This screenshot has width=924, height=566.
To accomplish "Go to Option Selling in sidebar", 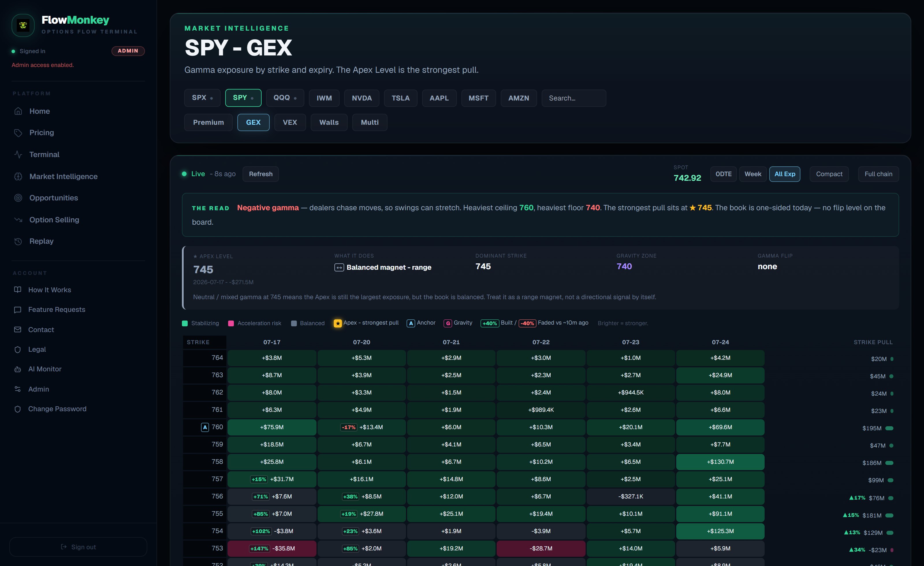I will [54, 220].
